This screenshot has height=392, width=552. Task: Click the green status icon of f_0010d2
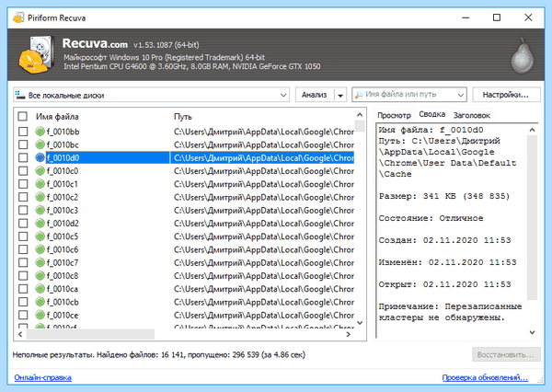[40, 224]
